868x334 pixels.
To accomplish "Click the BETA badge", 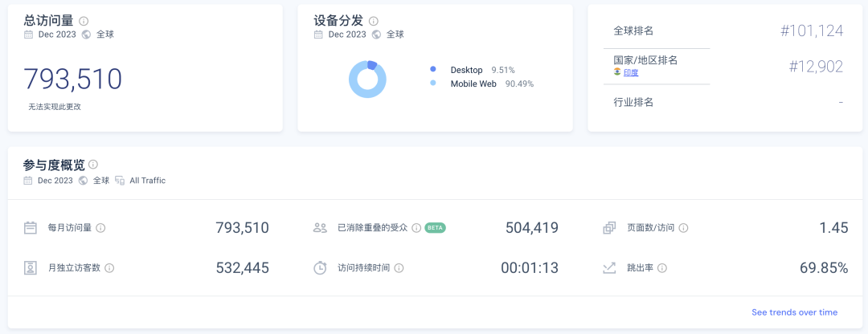I will point(435,228).
